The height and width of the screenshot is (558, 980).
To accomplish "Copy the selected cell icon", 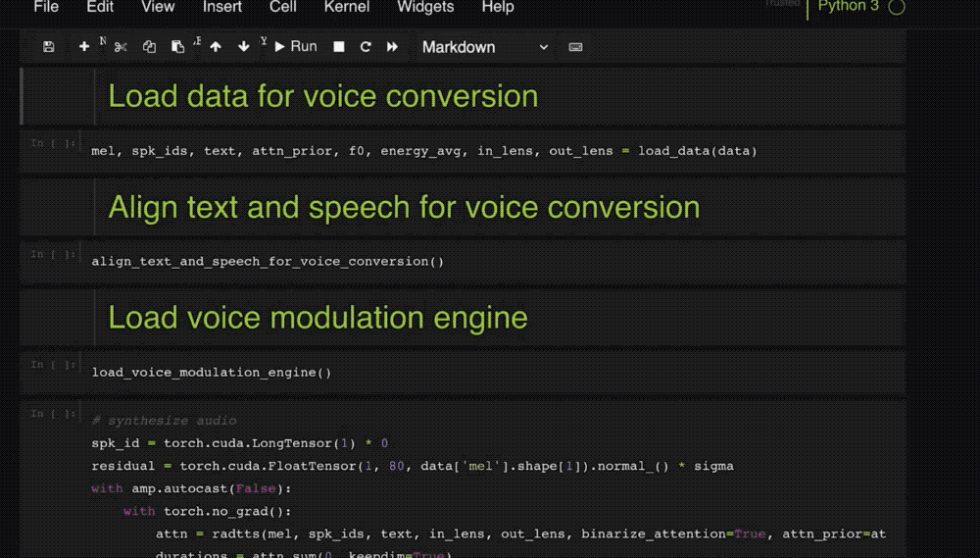I will tap(149, 47).
